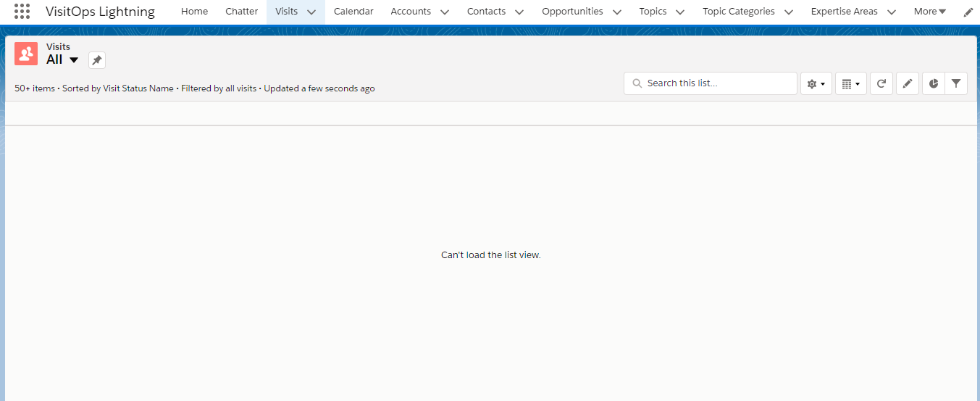Image resolution: width=980 pixels, height=401 pixels.
Task: Open the Topic Categories tab
Action: (739, 12)
